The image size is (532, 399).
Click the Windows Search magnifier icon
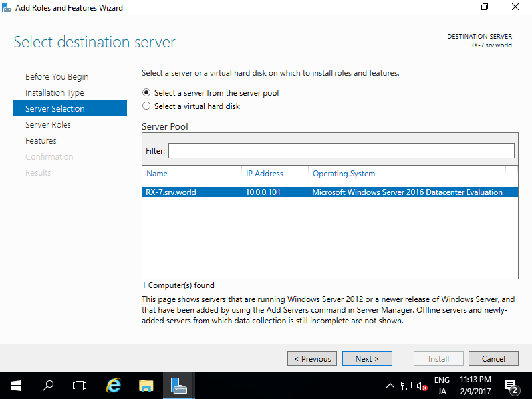(47, 386)
